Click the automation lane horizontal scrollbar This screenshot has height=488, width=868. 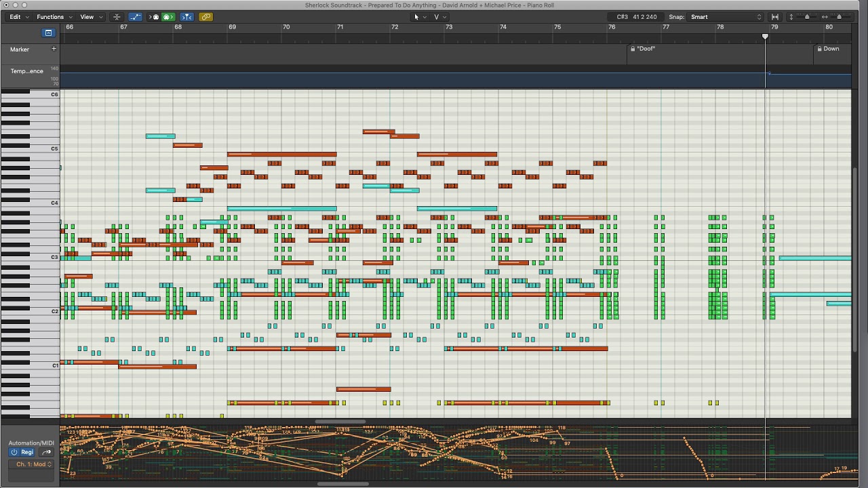point(343,484)
